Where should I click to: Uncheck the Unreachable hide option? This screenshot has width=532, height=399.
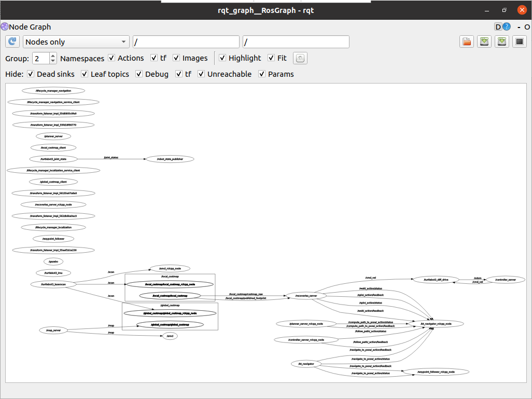[x=201, y=74]
